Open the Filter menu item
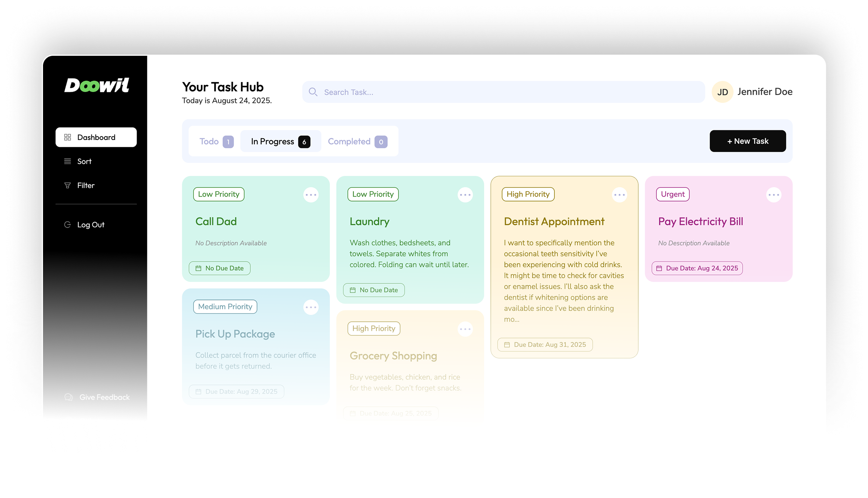The width and height of the screenshot is (868, 498). (x=96, y=185)
